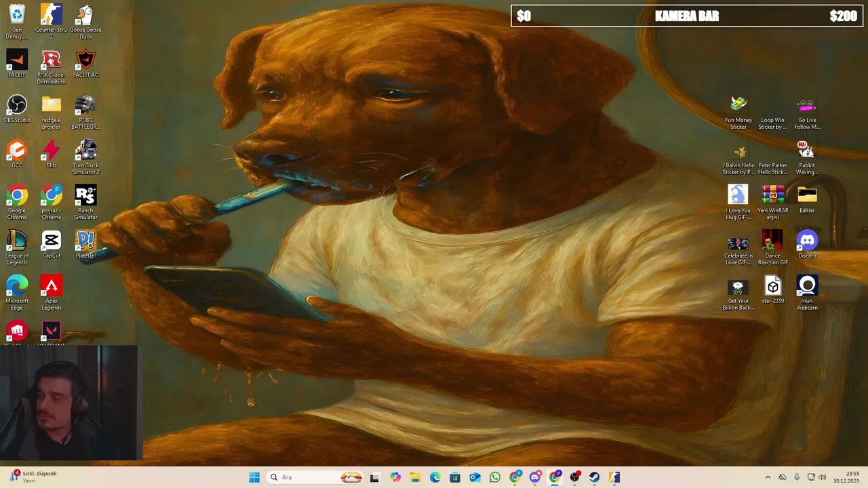868x488 pixels.
Task: Open Copilot from the taskbar
Action: [395, 477]
